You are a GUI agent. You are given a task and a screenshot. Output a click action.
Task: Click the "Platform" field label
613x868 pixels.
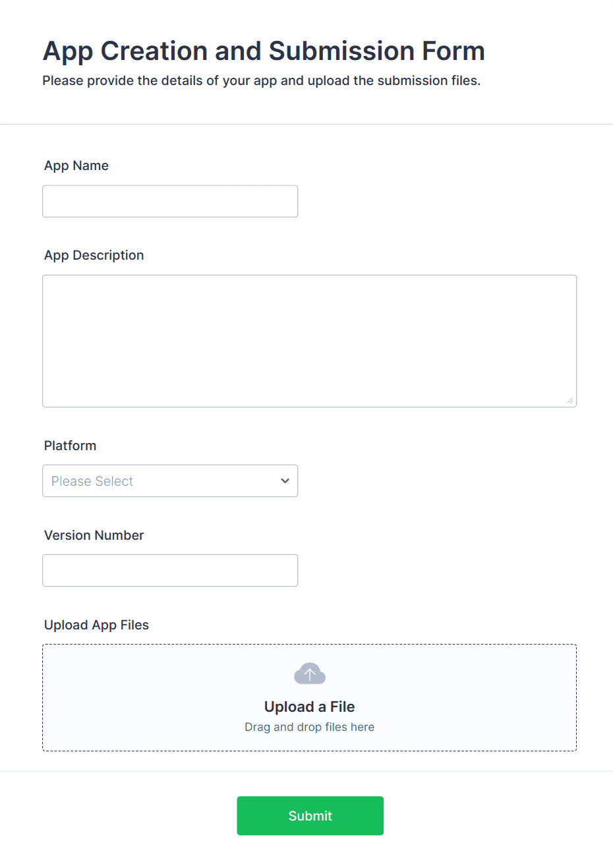70,446
